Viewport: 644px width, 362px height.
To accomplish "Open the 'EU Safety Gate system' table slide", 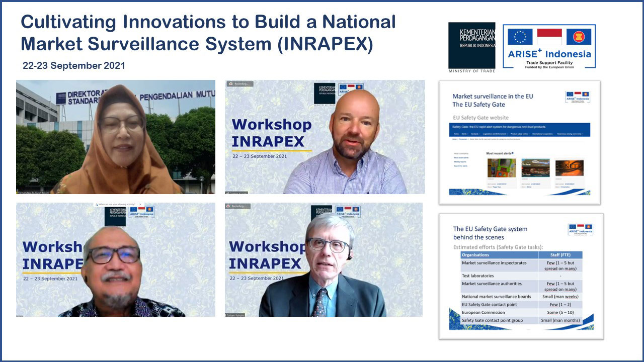I will 521,276.
